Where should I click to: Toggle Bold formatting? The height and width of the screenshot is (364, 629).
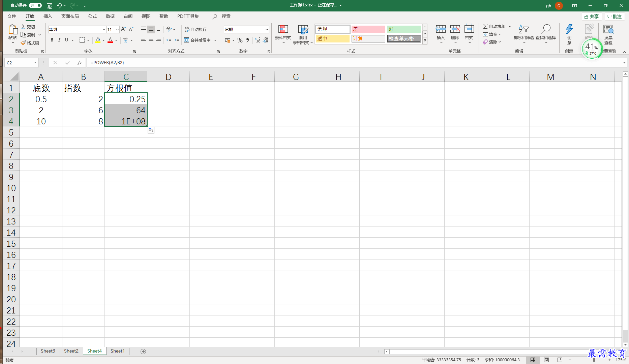click(x=52, y=40)
